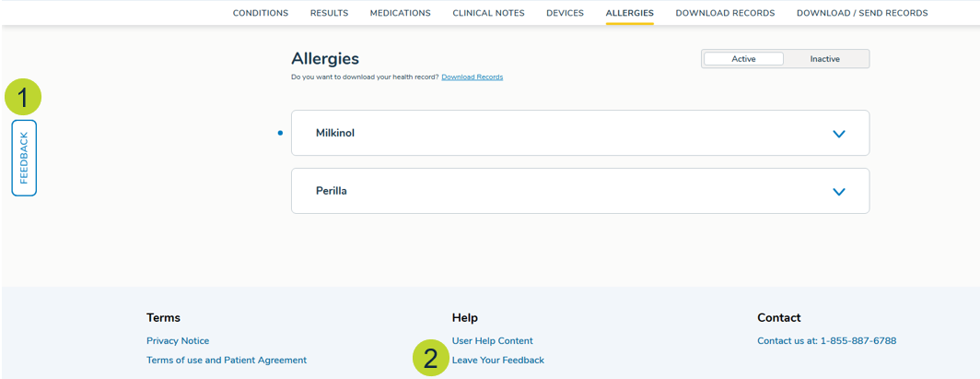Click the Leave Your Feedback link

click(x=497, y=361)
